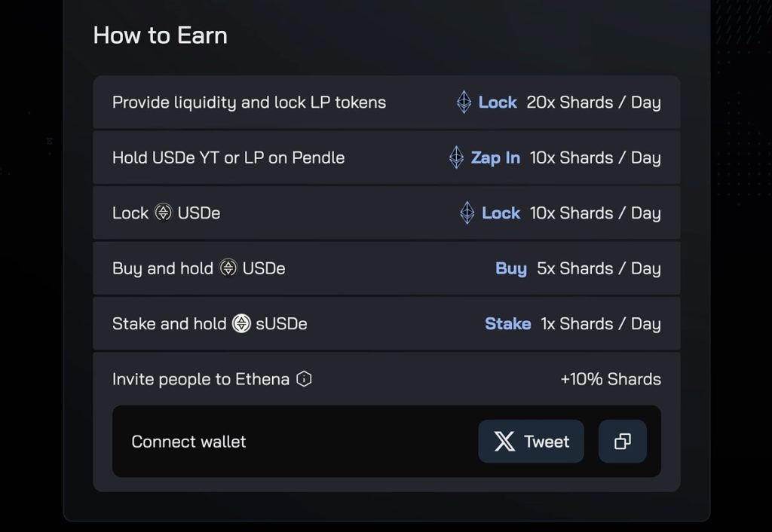Click the Ethereum diamond icon next to Zap In
Image resolution: width=772 pixels, height=532 pixels.
coord(455,157)
